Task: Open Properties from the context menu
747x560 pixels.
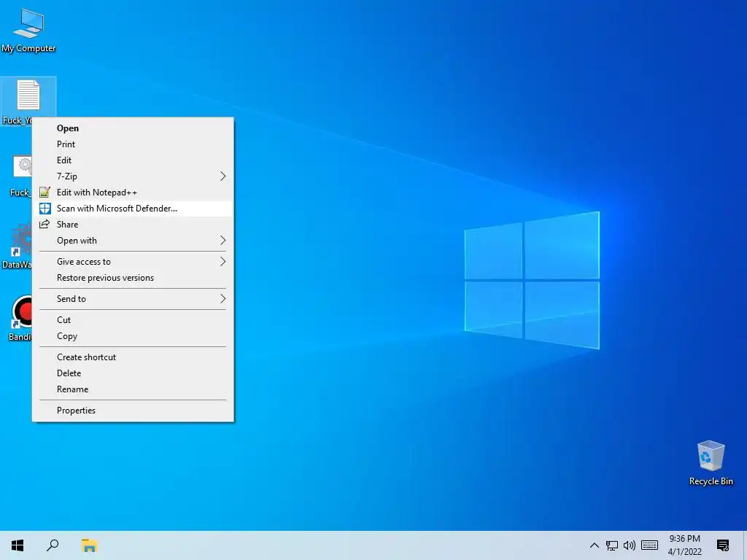Action: (x=133, y=411)
